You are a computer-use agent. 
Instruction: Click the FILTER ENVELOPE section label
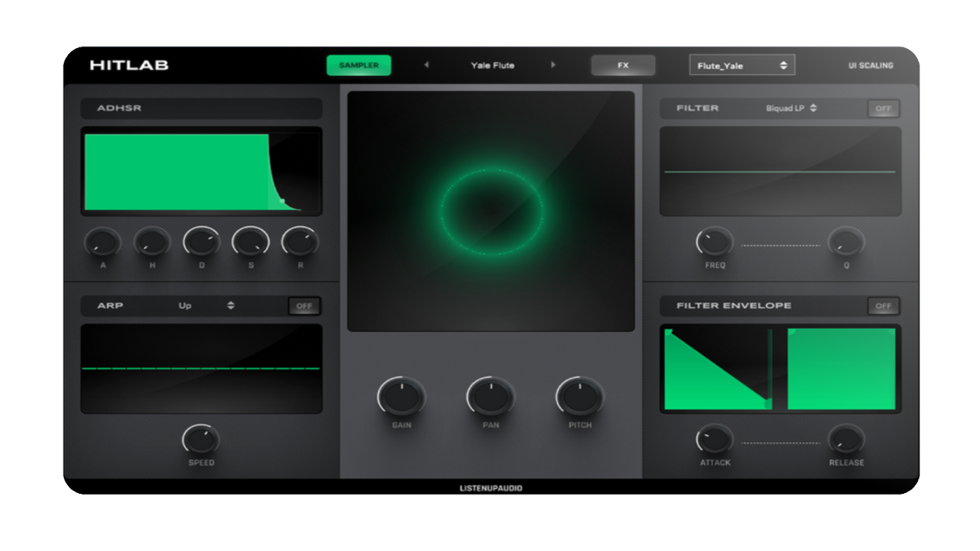(734, 306)
